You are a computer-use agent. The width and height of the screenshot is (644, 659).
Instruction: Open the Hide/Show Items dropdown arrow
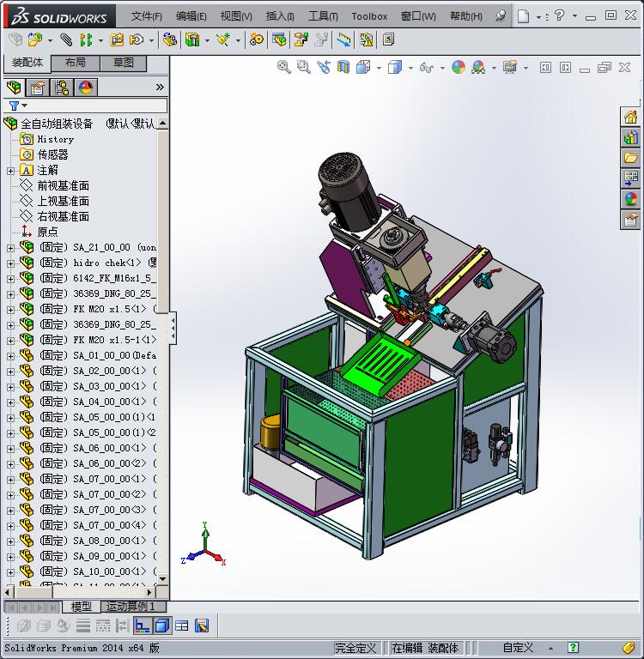tap(442, 68)
